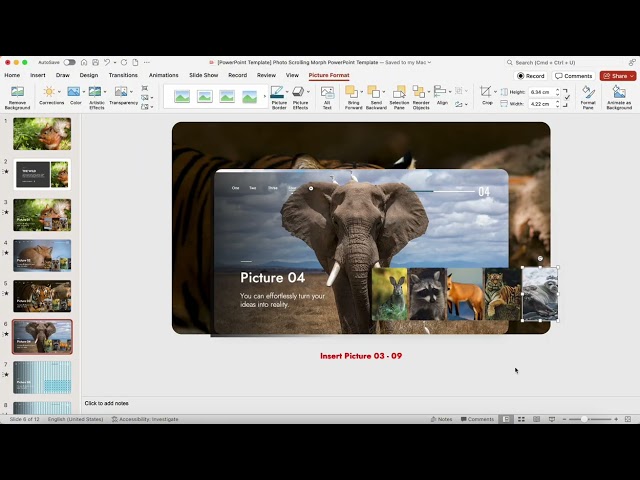
Task: Open Artistic Effects gallery
Action: [x=95, y=92]
